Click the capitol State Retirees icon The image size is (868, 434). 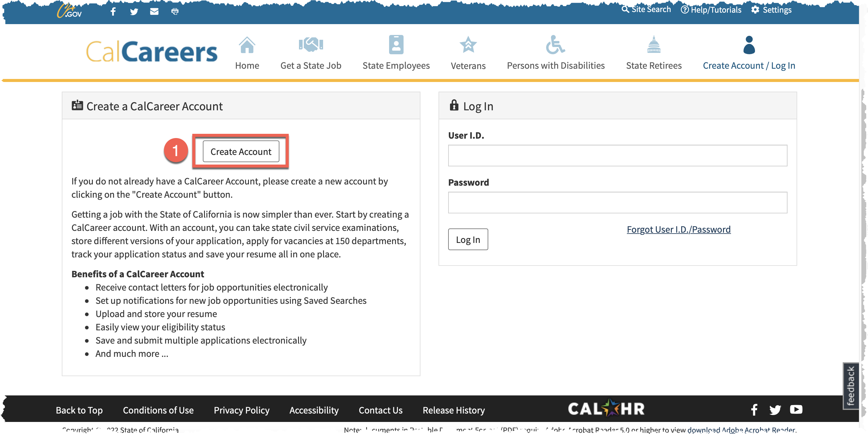coord(654,45)
